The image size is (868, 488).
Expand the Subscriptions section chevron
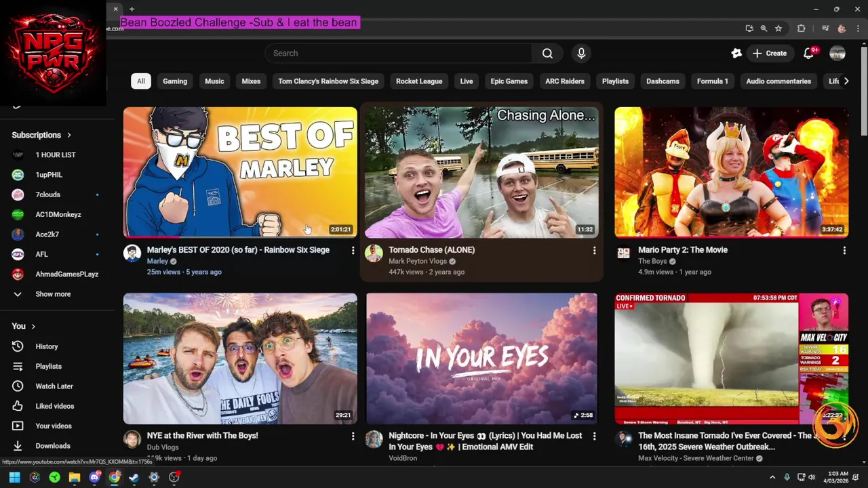tap(69, 135)
